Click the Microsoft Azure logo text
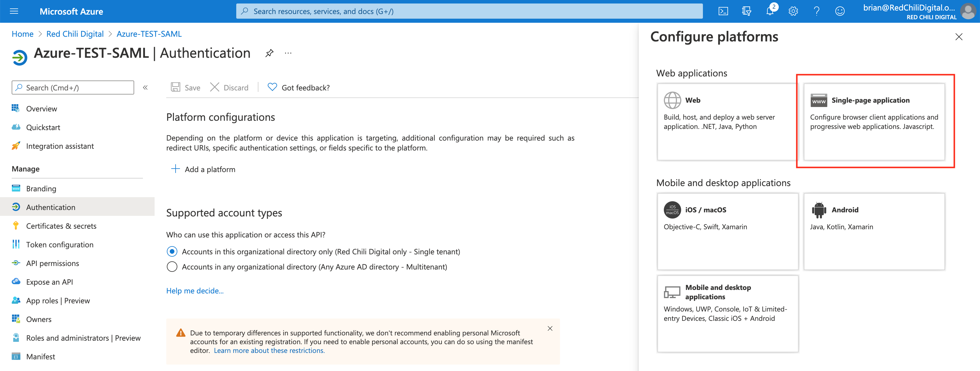This screenshot has width=980, height=371. pyautogui.click(x=71, y=11)
